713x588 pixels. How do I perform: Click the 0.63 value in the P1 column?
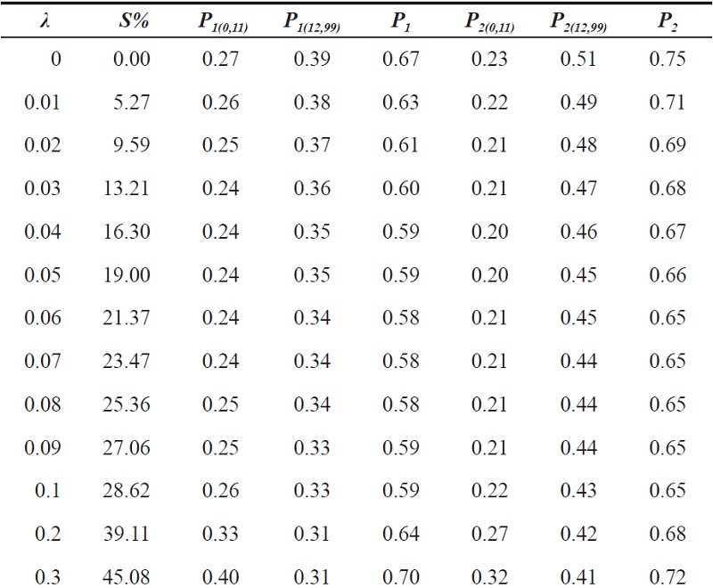click(x=400, y=102)
